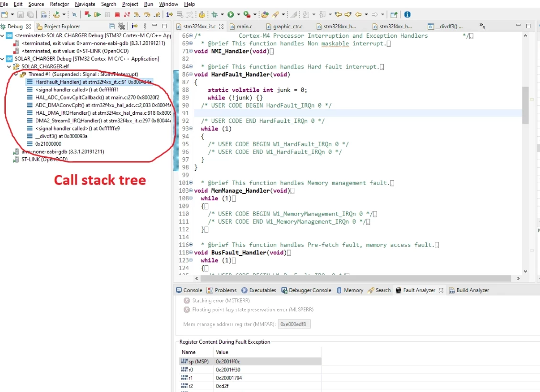This screenshot has width=540, height=392.
Task: Click the Step Return icon
Action: [x=157, y=14]
